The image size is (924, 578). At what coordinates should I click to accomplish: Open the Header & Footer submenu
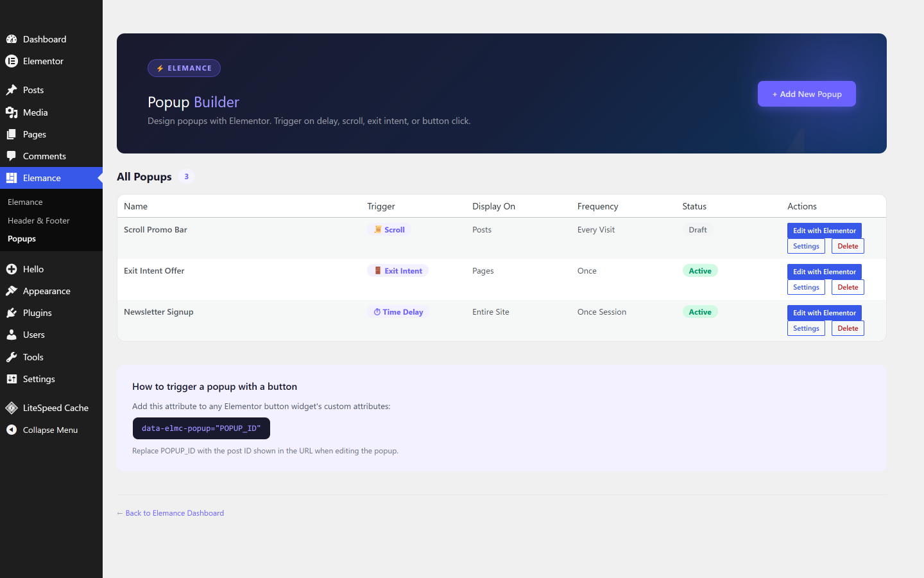tap(38, 220)
